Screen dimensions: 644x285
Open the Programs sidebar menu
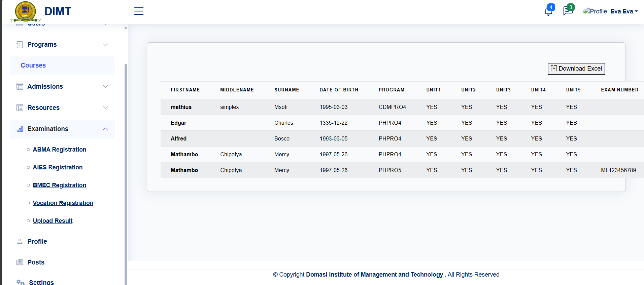(63, 45)
